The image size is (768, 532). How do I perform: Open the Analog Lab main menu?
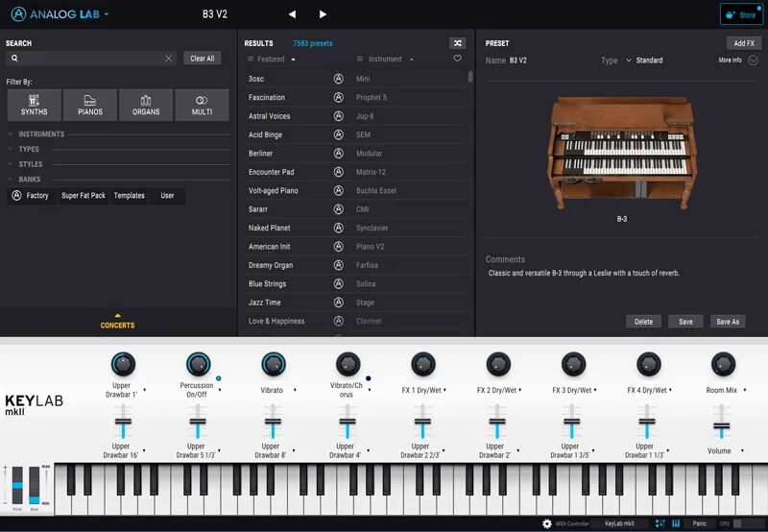point(60,14)
